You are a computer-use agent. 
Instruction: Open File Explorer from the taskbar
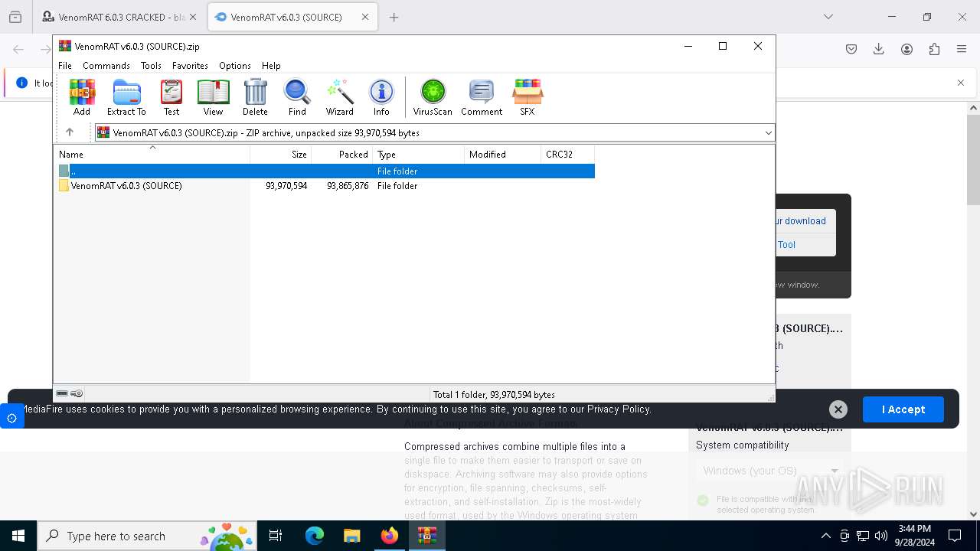[x=352, y=536]
